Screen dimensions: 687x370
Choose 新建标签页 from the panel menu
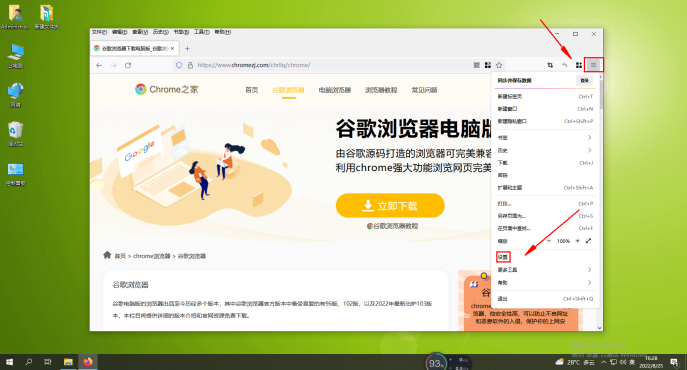click(x=545, y=96)
